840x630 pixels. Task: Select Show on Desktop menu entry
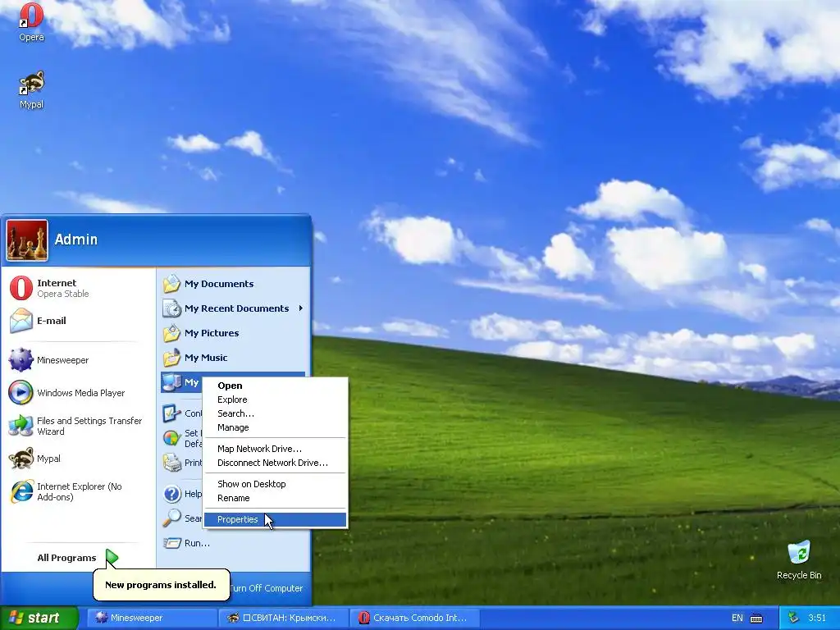point(276,484)
